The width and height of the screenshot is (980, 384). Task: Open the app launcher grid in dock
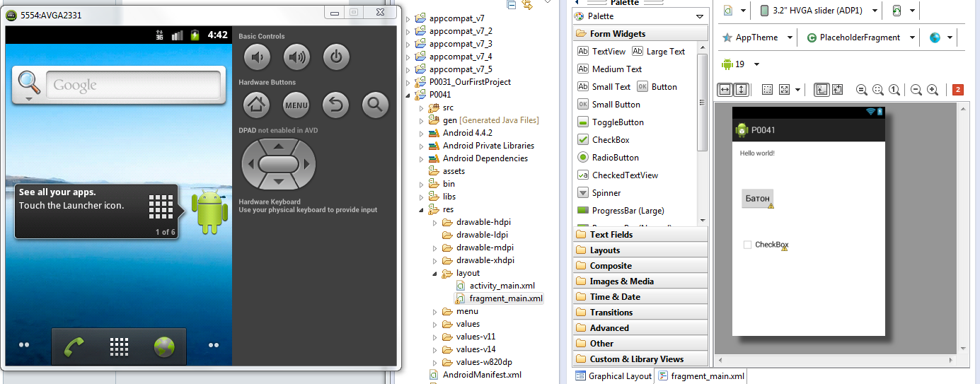(x=119, y=347)
